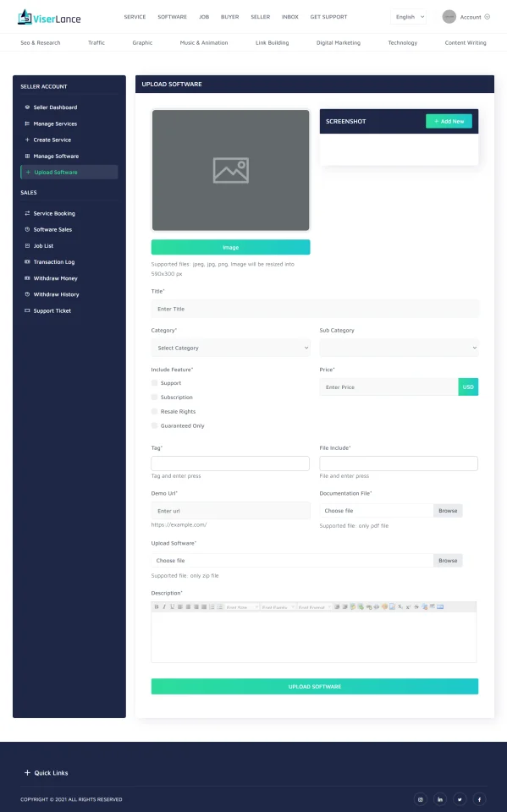Apply subscript in description editor
The image size is (507, 812).
(400, 607)
